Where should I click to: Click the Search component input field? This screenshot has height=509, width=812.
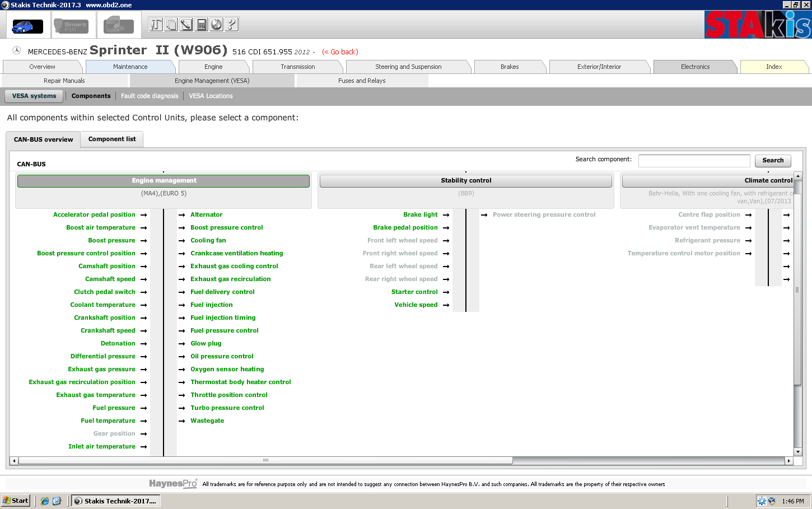[x=694, y=161]
